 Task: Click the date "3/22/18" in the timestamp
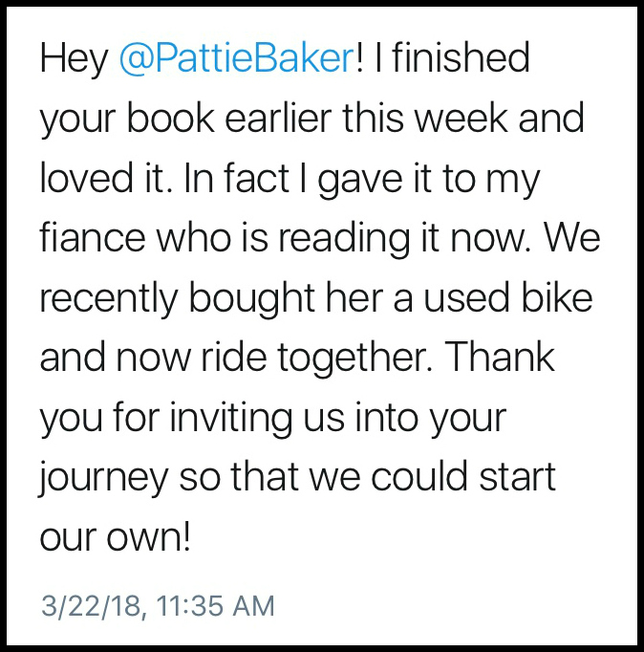90,605
